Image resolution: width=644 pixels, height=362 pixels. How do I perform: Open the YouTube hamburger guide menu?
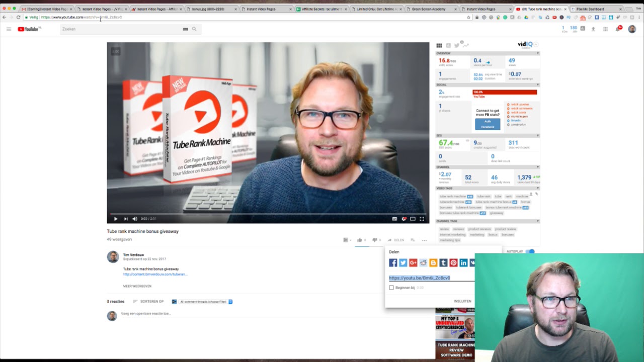pyautogui.click(x=9, y=29)
